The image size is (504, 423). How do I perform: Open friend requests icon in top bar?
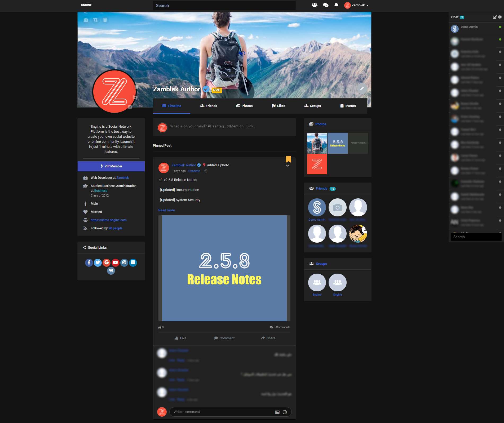(x=314, y=5)
